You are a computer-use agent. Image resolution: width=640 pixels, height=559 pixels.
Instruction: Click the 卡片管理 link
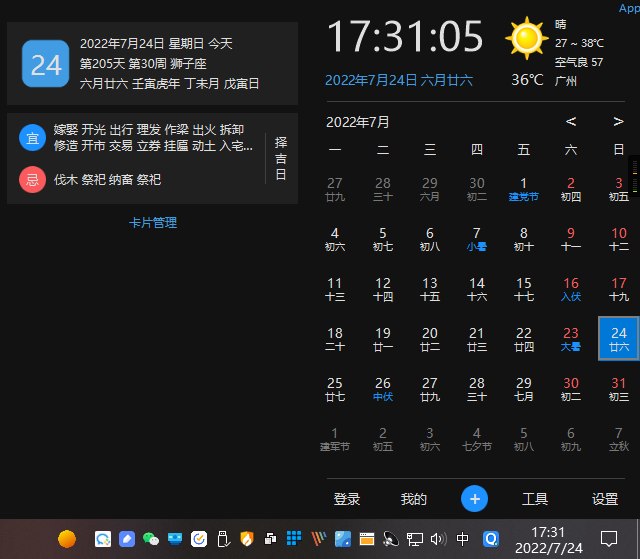click(153, 223)
